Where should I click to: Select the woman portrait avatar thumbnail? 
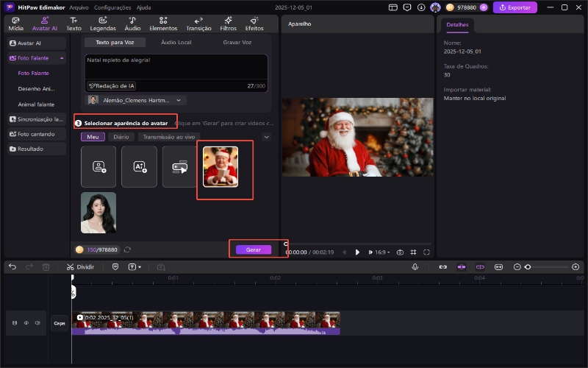[98, 213]
